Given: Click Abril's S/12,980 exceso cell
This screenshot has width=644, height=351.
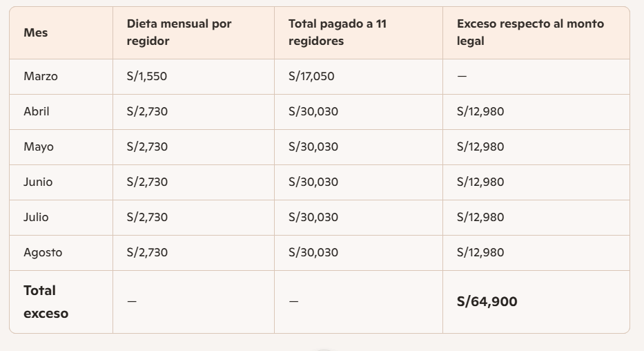Looking at the screenshot, I should [480, 112].
